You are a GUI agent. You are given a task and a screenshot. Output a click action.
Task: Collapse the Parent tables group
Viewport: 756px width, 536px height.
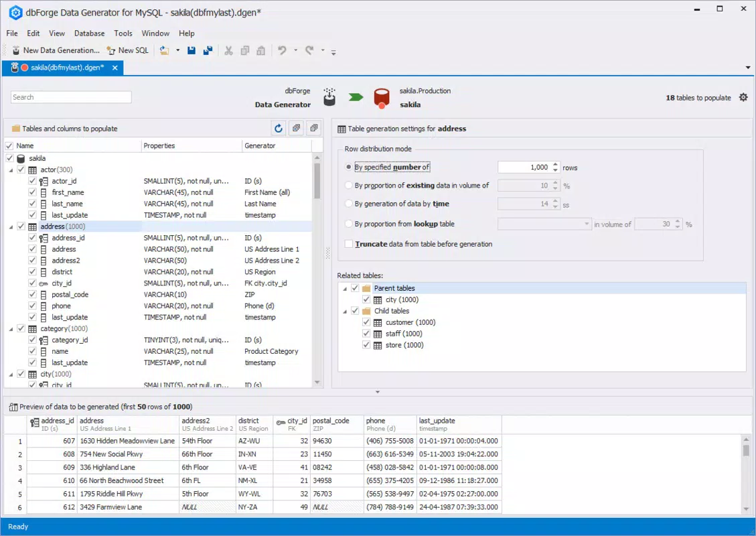pos(345,289)
